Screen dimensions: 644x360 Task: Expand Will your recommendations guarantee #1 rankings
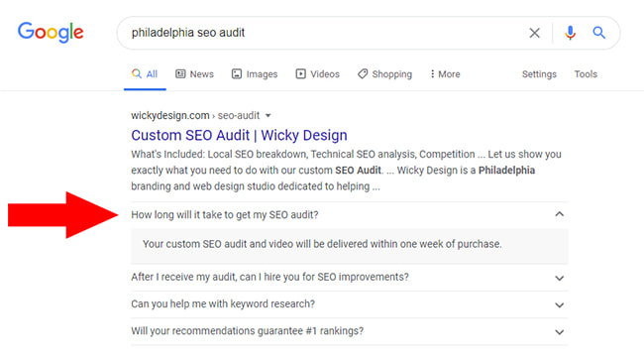tap(349, 331)
